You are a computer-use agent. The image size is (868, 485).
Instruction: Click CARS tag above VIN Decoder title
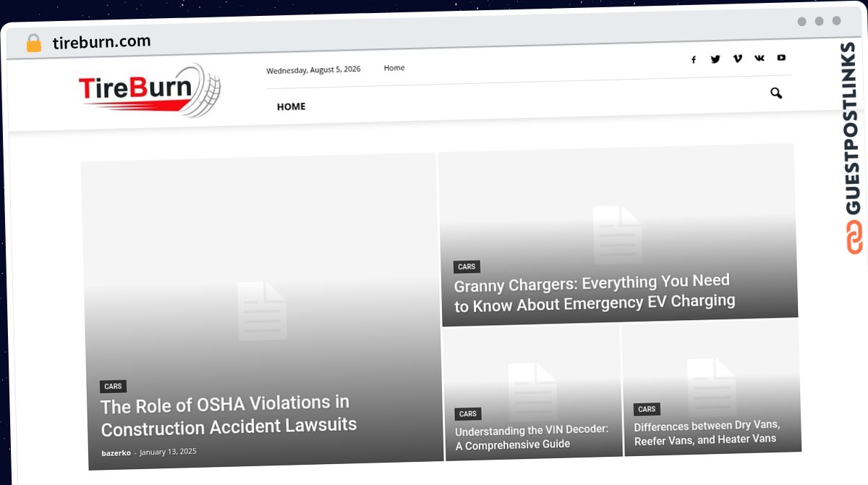tap(468, 414)
